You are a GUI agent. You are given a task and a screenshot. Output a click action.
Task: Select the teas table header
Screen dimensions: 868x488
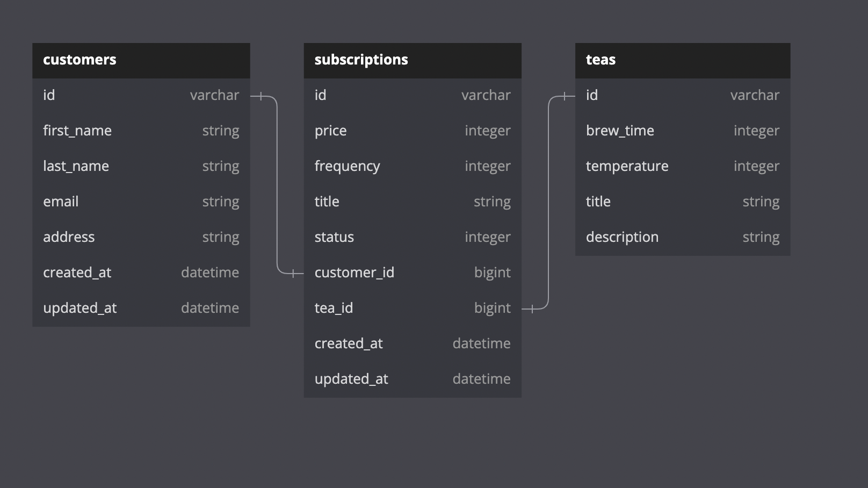point(683,60)
